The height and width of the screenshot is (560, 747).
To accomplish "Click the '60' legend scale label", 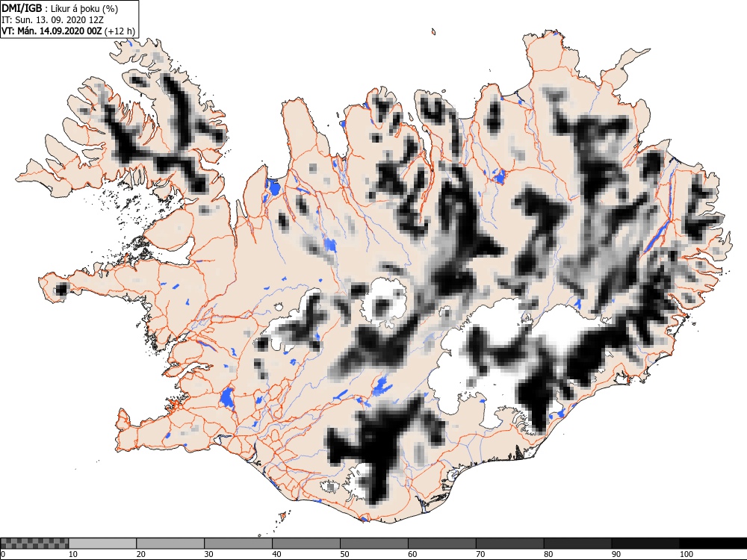I will (412, 554).
